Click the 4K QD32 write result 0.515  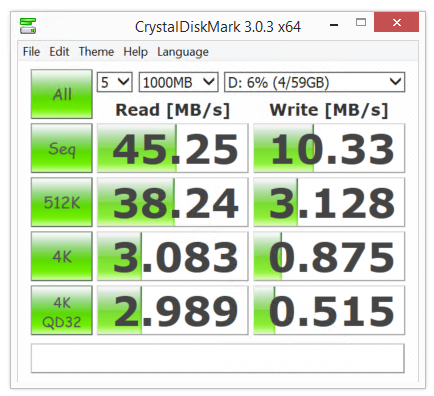(x=329, y=310)
